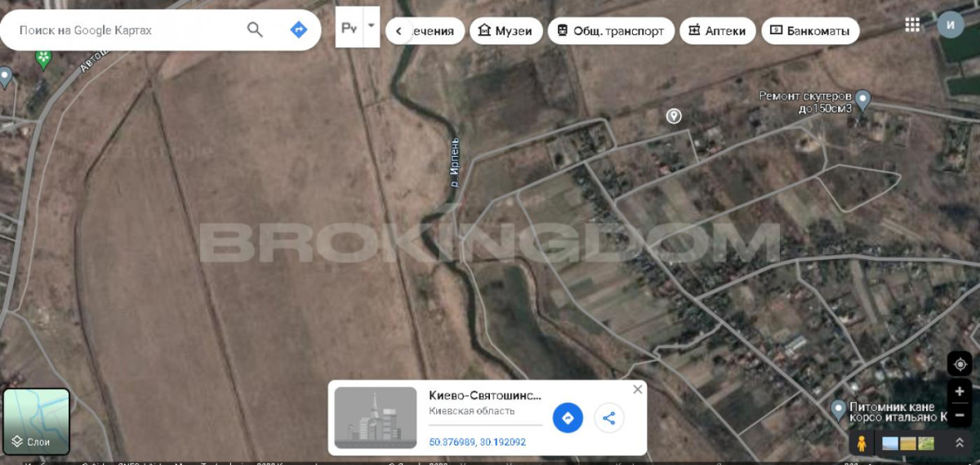Zoom in with the plus button

(959, 391)
